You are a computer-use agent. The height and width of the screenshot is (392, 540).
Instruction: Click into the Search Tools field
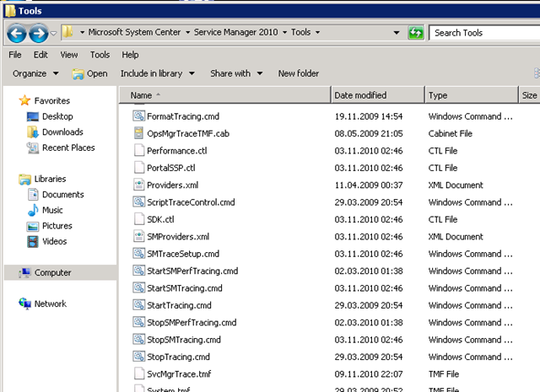click(x=483, y=33)
